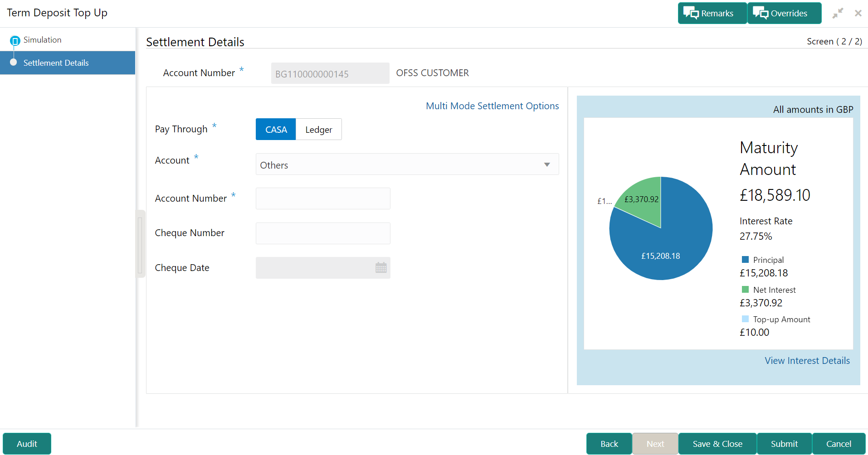868x455 pixels.
Task: Focus the Cheque Number field
Action: (x=323, y=233)
